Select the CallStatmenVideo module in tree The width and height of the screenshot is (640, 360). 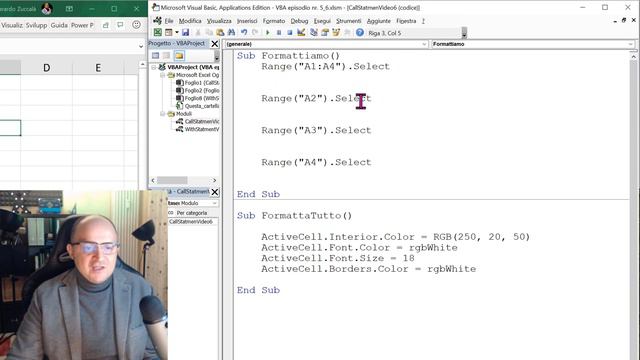point(198,122)
